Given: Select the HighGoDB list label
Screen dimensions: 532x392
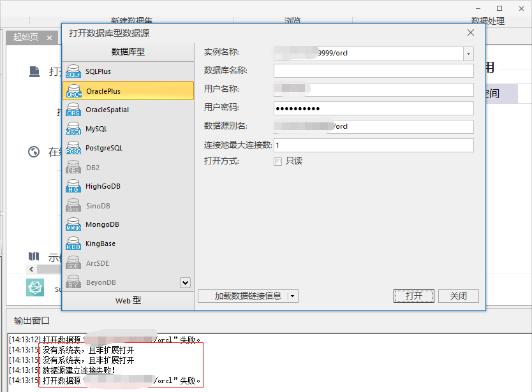Looking at the screenshot, I should (103, 186).
